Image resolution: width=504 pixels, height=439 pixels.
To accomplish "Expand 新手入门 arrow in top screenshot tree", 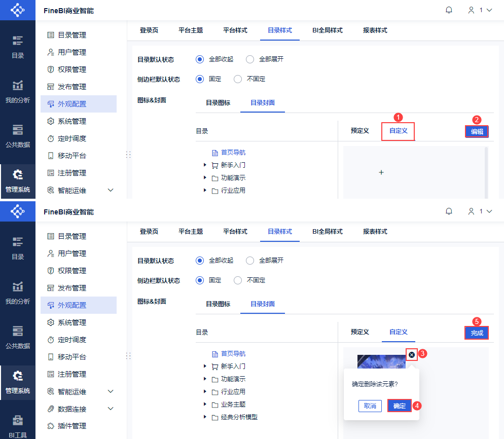I will [205, 165].
